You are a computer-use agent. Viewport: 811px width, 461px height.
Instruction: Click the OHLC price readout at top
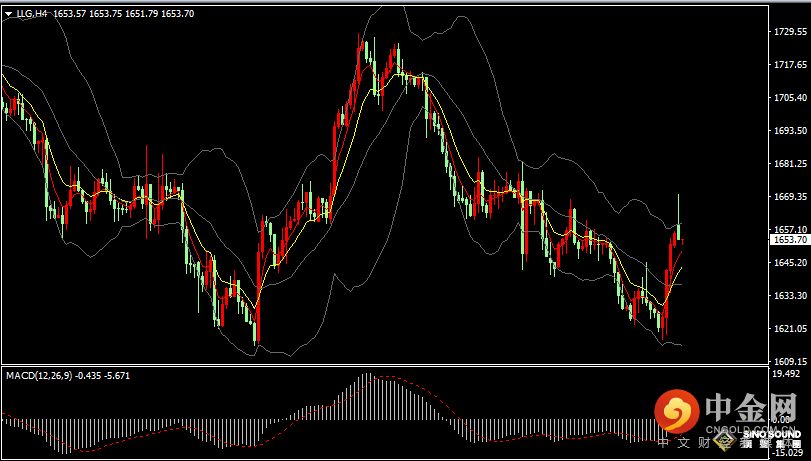click(x=142, y=14)
